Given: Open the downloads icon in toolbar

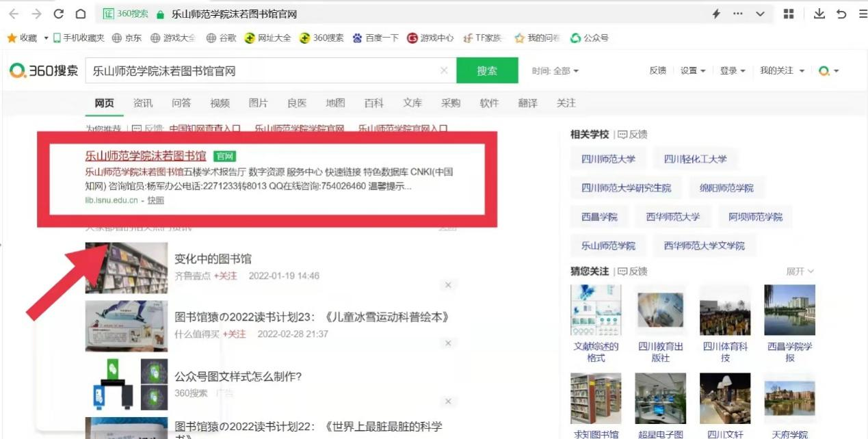Looking at the screenshot, I should (x=819, y=14).
